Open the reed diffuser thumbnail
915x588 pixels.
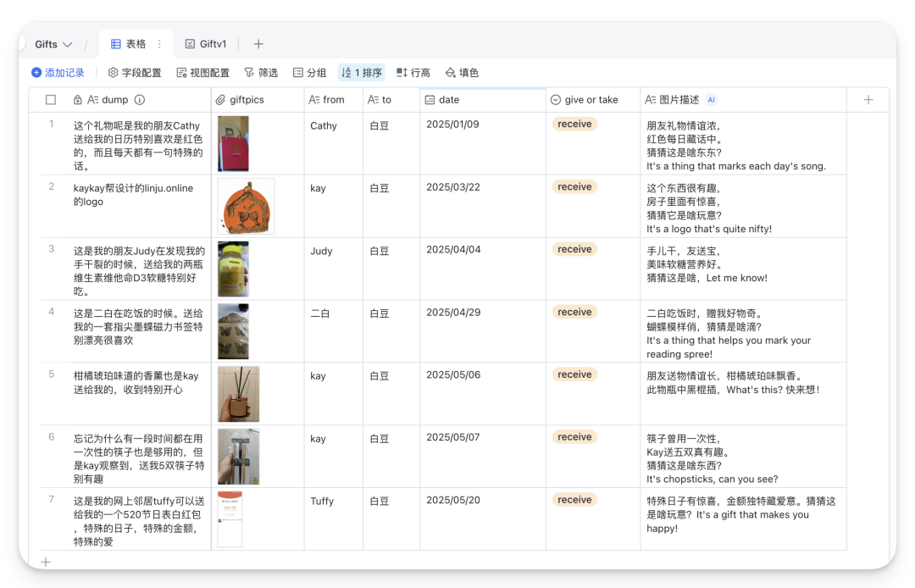click(239, 394)
